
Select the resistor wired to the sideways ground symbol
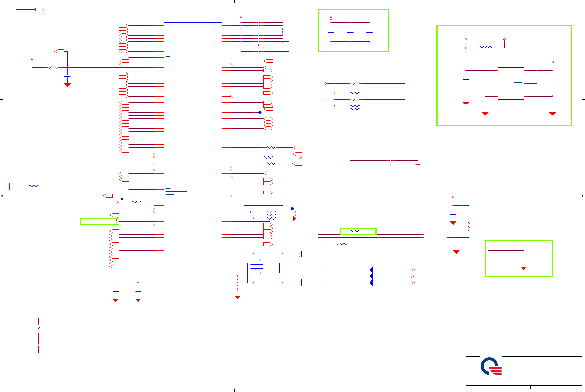coord(33,186)
